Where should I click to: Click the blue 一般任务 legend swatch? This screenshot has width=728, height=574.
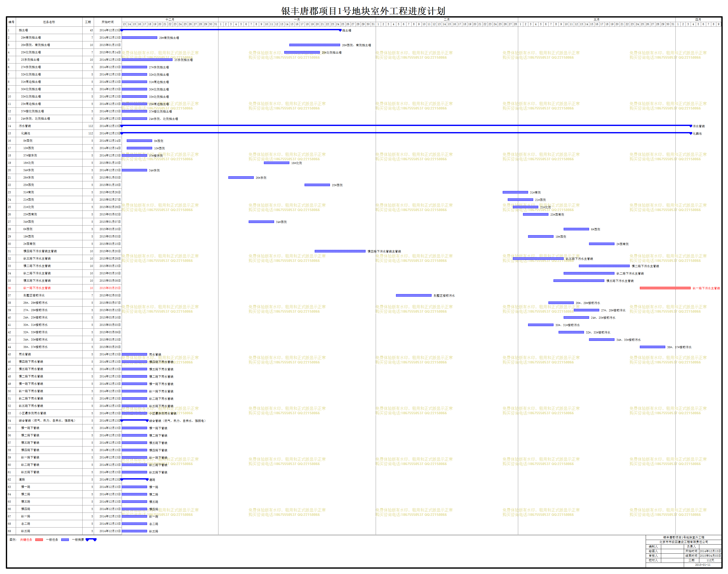click(x=65, y=540)
